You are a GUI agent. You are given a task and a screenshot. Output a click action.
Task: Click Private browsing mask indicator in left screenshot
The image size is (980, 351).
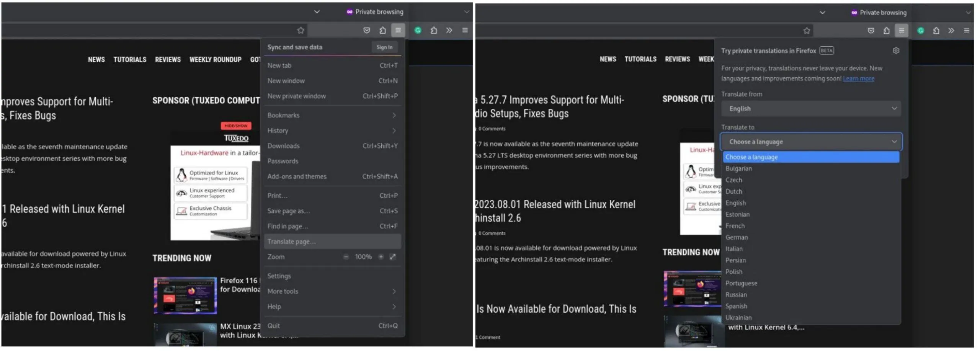[x=375, y=12]
